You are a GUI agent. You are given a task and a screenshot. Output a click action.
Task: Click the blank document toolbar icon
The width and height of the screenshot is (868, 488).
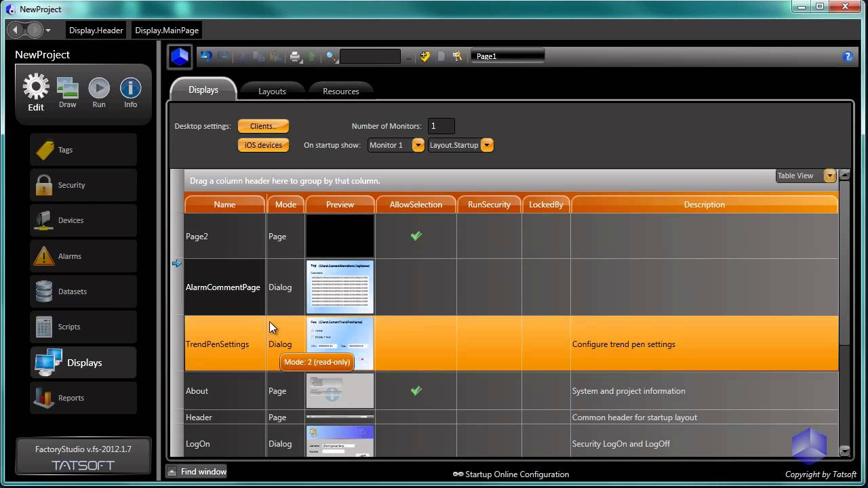point(441,56)
